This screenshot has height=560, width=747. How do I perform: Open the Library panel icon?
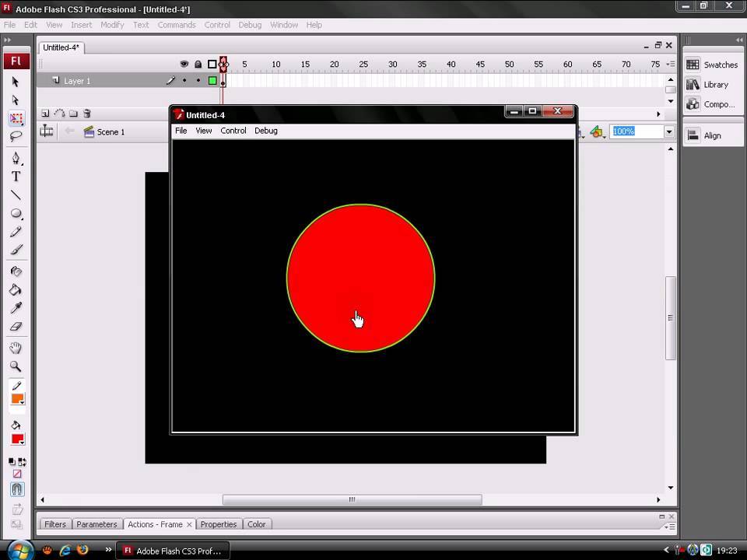[693, 84]
